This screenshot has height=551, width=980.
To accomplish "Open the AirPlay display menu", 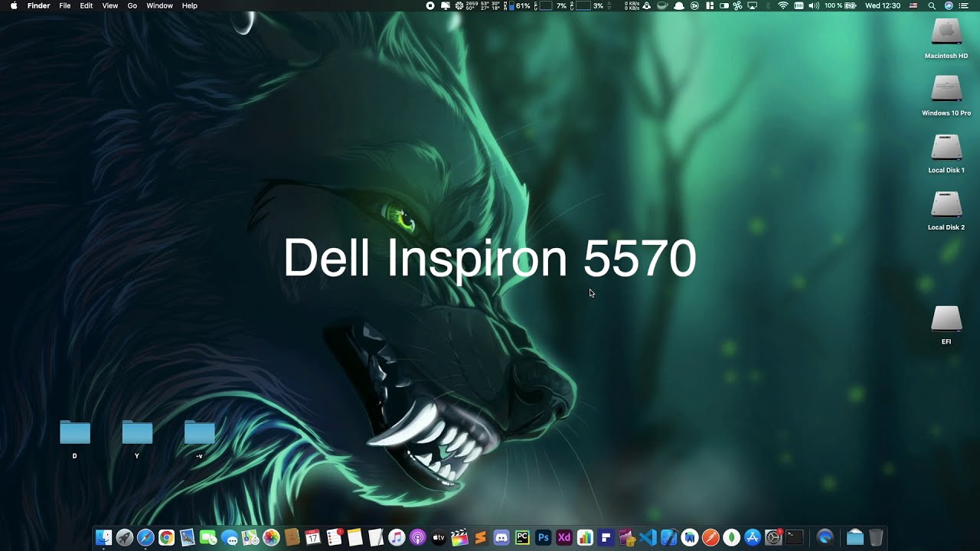I will click(753, 5).
